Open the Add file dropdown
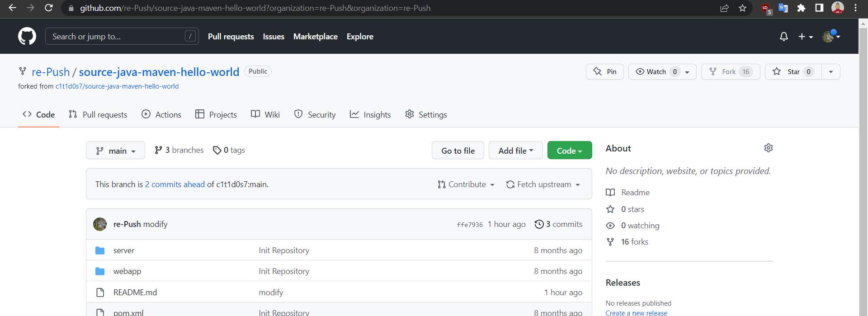Screen dimensions: 868x316 (516, 150)
